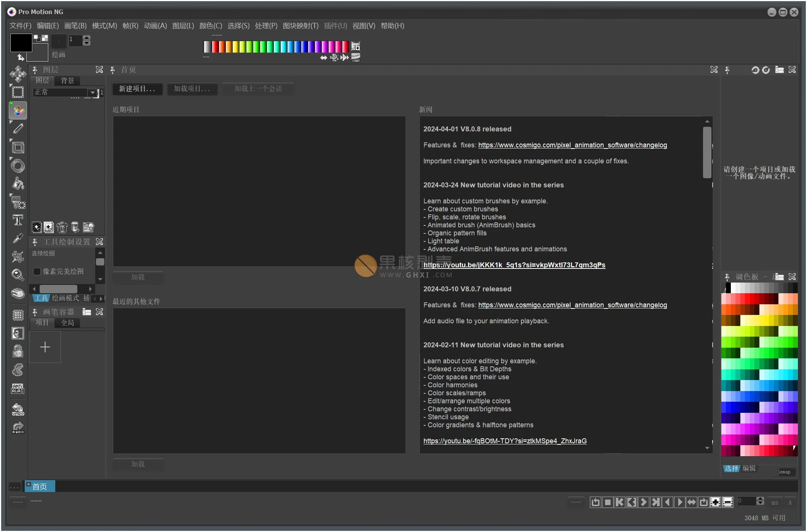Activate the Magnifier zoom tool
The height and width of the screenshot is (532, 807).
[18, 275]
